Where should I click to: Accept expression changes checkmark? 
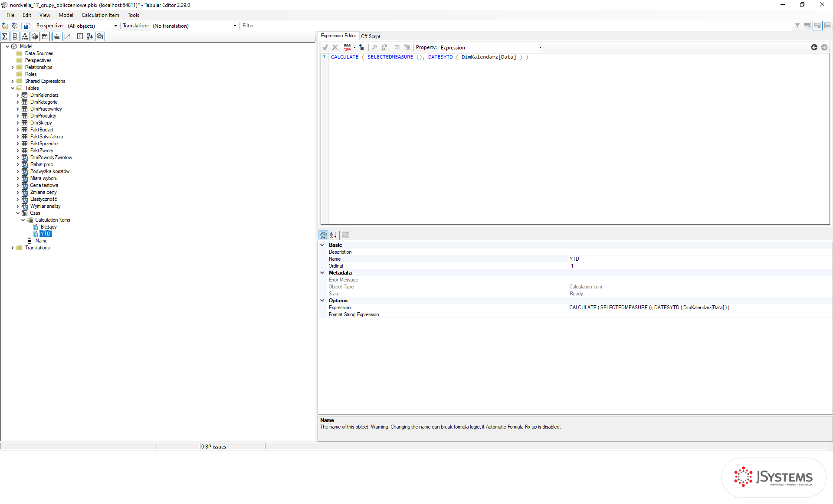[325, 47]
